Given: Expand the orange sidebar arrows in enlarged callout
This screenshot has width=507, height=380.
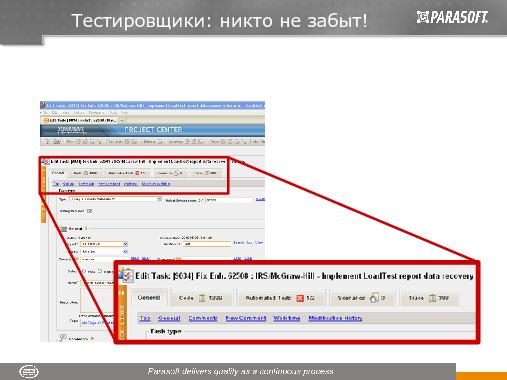Looking at the screenshot, I should pyautogui.click(x=122, y=293).
